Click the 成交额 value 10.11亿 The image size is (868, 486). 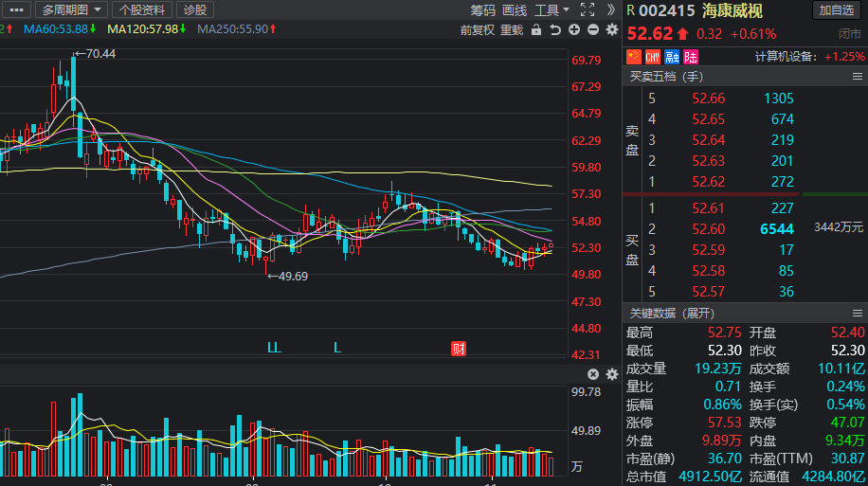pos(841,369)
